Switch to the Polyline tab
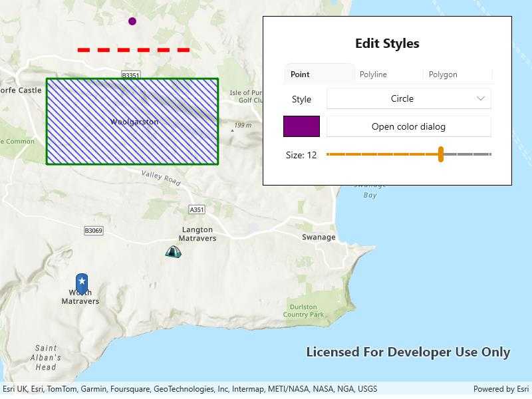 click(373, 74)
